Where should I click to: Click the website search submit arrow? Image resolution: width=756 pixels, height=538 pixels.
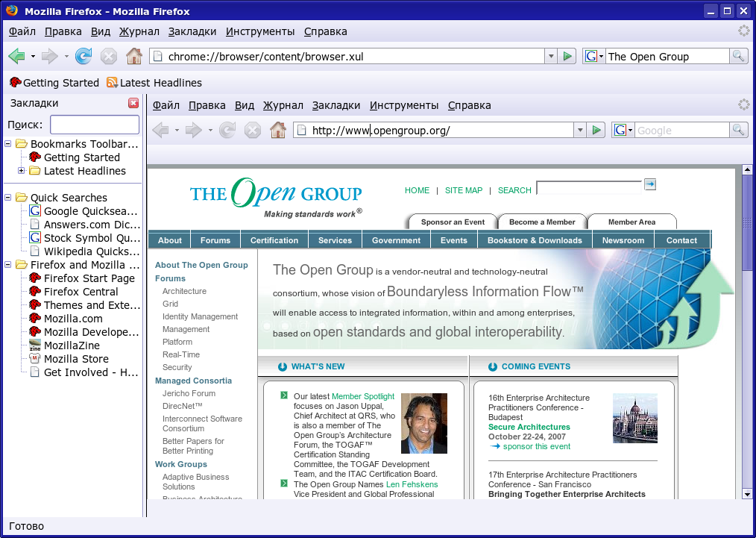pyautogui.click(x=649, y=184)
